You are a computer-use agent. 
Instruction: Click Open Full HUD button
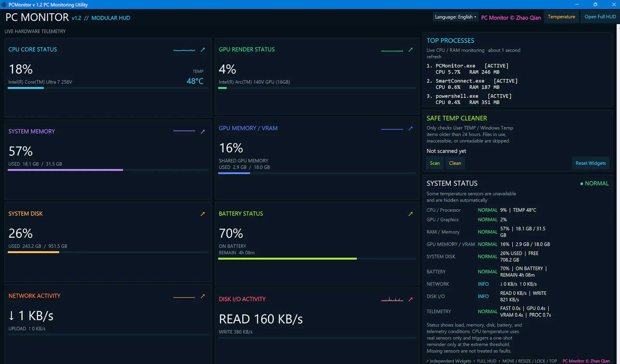[600, 17]
